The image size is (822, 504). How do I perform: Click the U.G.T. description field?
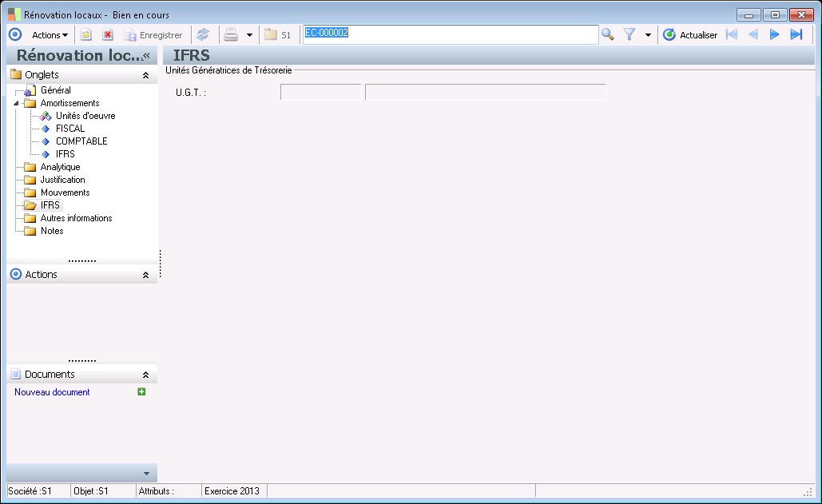tap(485, 92)
